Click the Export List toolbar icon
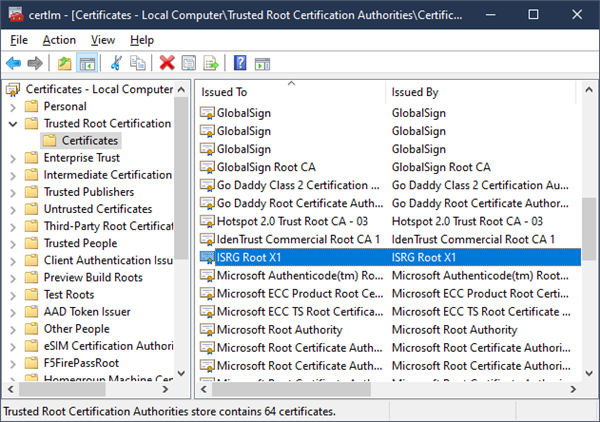The height and width of the screenshot is (422, 600). (x=211, y=63)
